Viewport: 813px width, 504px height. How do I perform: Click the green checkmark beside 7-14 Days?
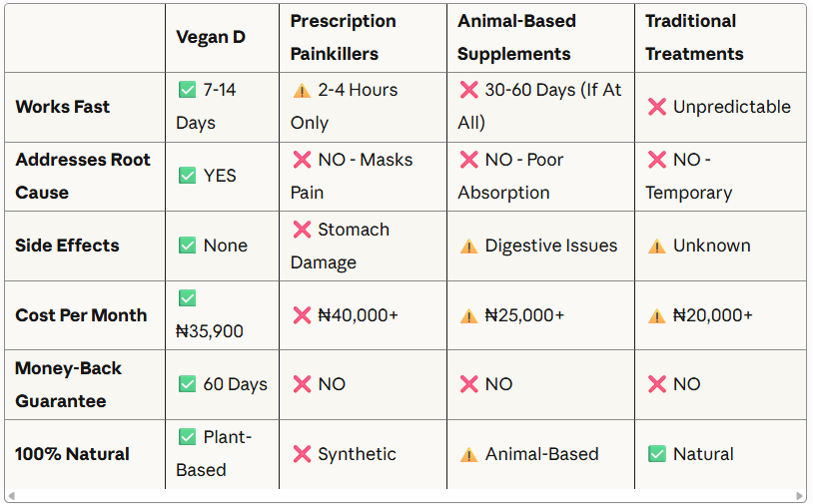187,90
